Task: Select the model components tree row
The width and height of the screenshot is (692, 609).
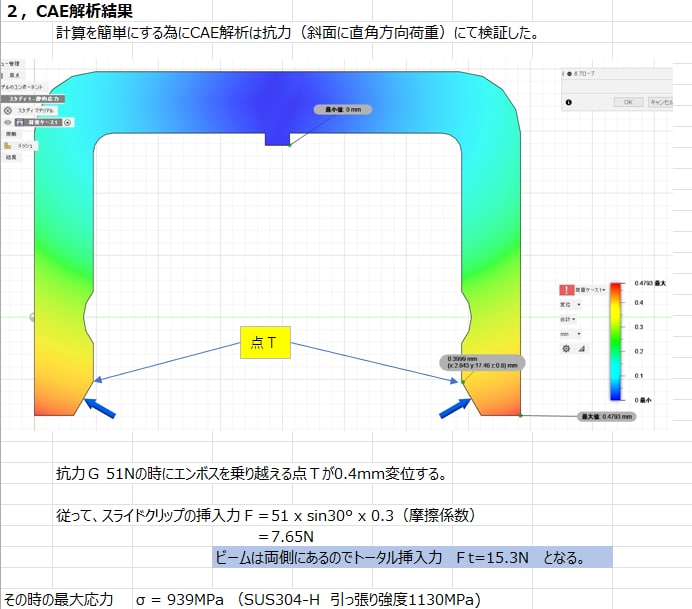Action: tap(22, 87)
